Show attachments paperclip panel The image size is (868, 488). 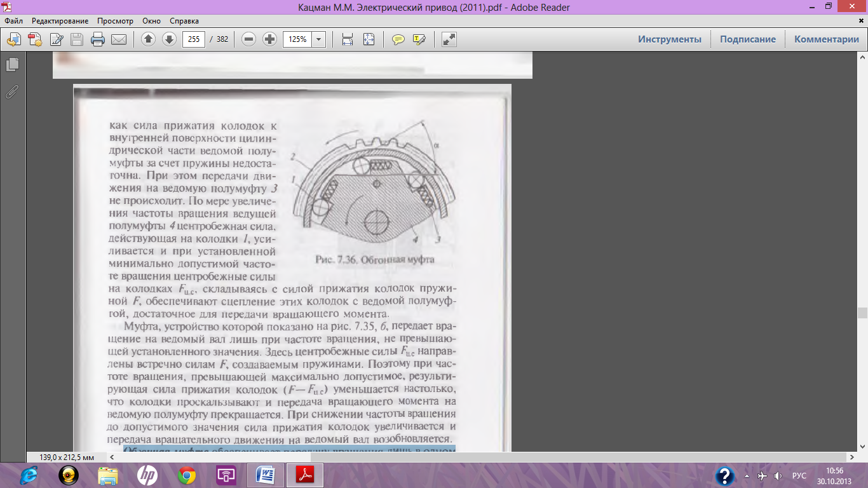pyautogui.click(x=12, y=92)
